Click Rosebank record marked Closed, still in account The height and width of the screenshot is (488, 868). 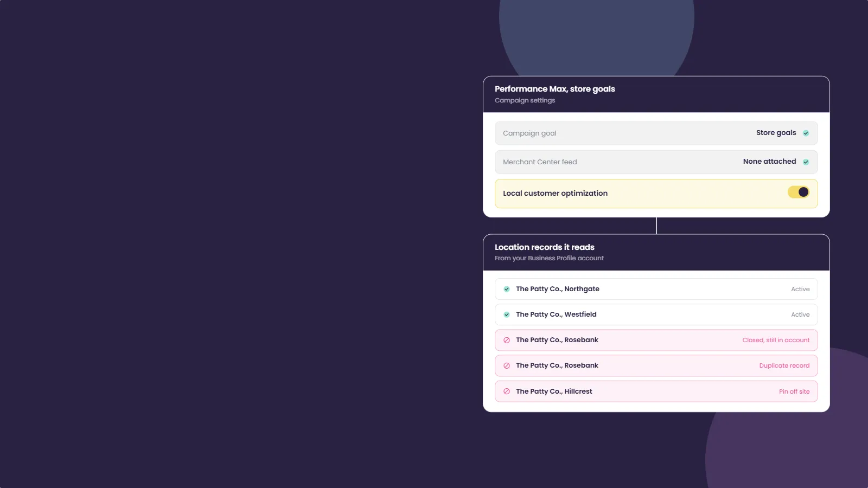pos(656,340)
